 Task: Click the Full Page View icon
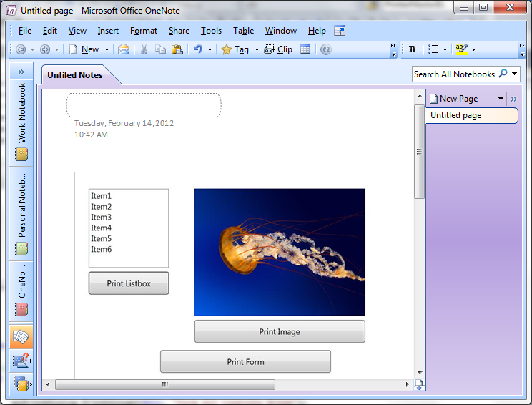point(340,31)
